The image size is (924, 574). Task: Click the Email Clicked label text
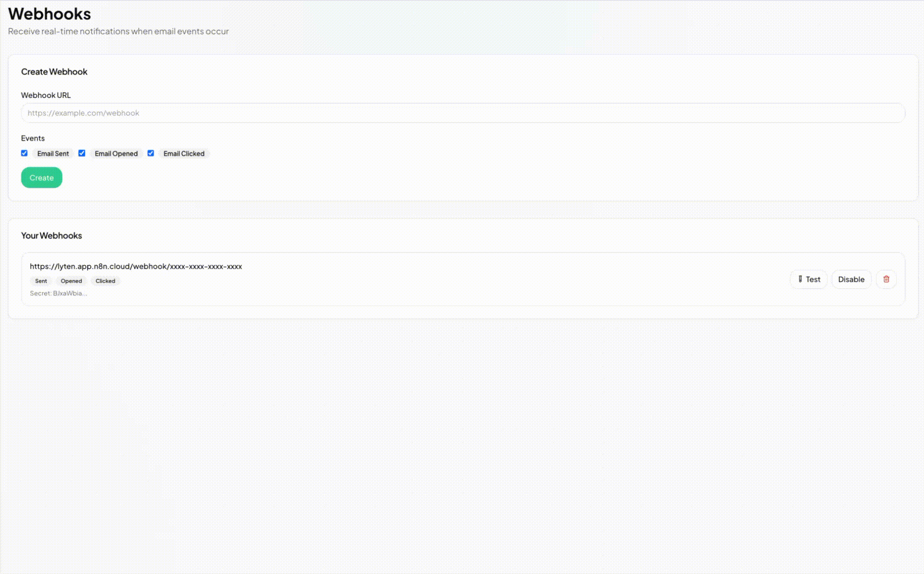tap(184, 153)
